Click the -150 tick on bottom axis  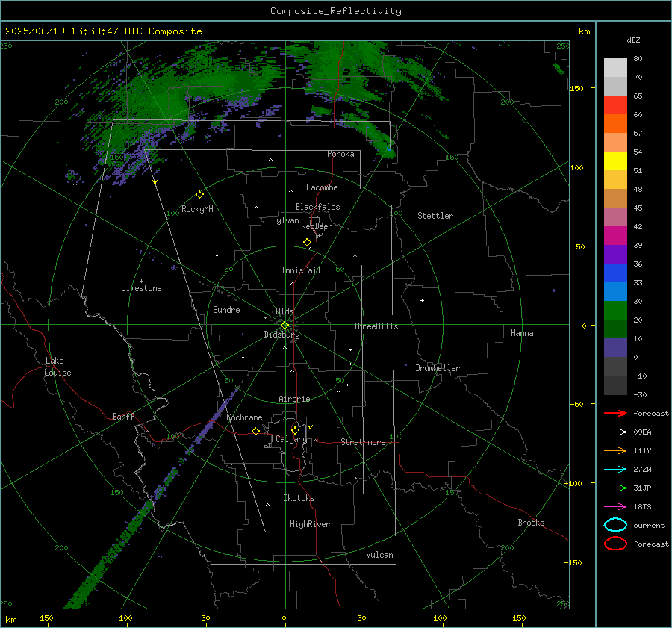[44, 618]
